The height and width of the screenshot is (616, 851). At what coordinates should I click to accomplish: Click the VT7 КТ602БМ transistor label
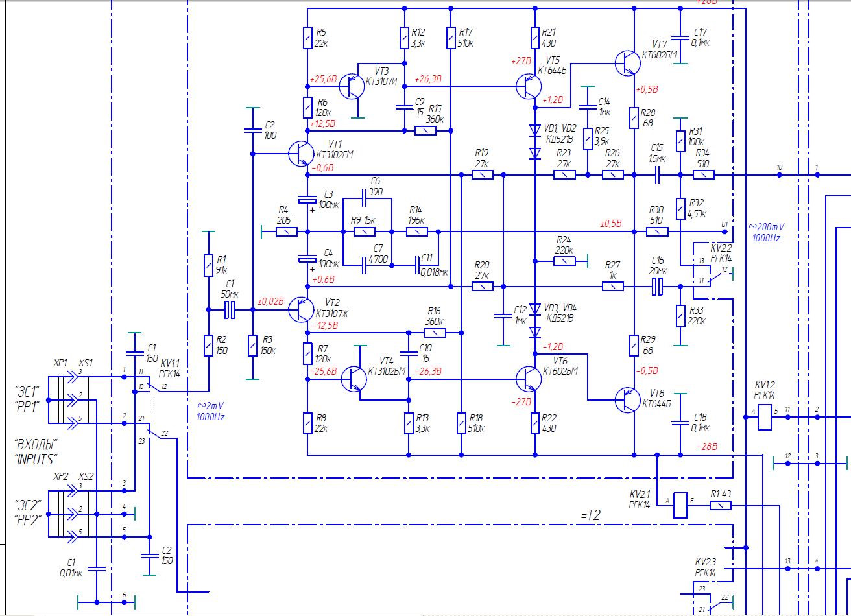(659, 49)
